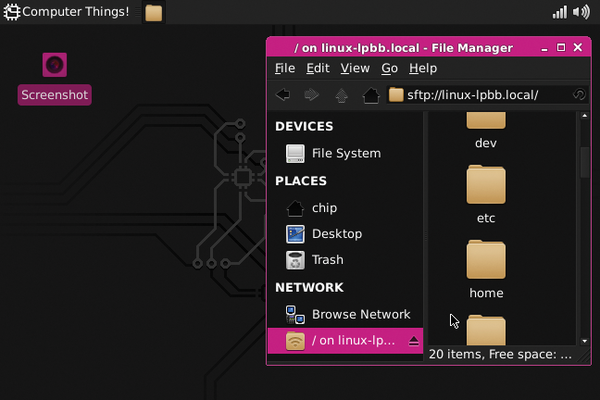Eject the linux-lpbb mount

click(414, 341)
